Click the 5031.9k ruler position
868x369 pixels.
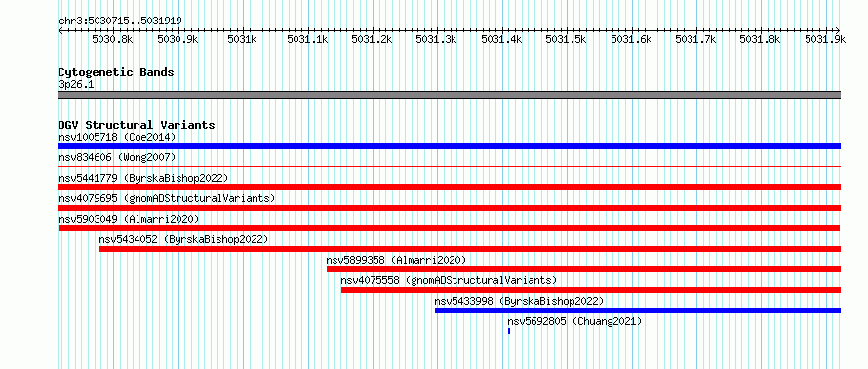click(x=825, y=39)
